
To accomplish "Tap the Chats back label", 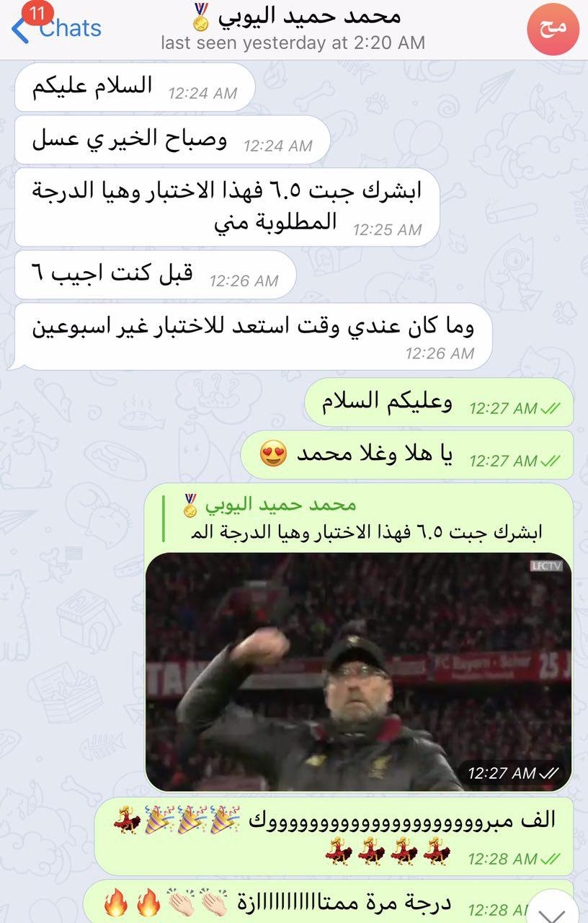I will tap(70, 29).
